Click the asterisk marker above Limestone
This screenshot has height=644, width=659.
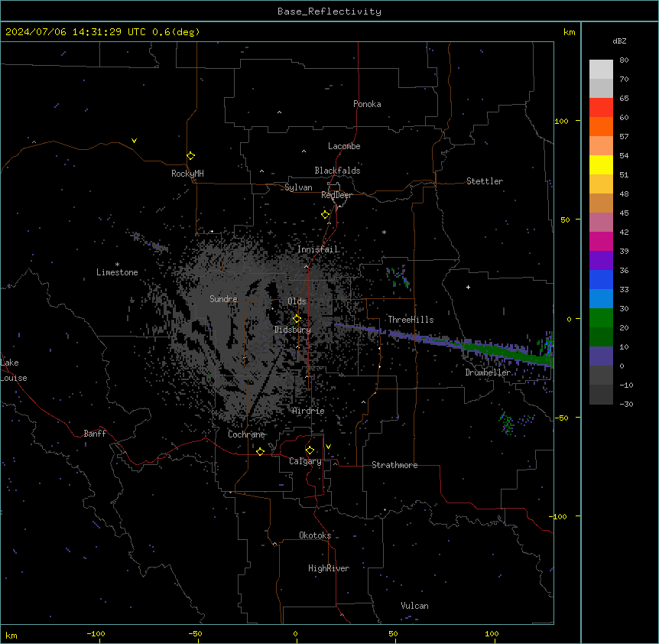[x=117, y=265]
